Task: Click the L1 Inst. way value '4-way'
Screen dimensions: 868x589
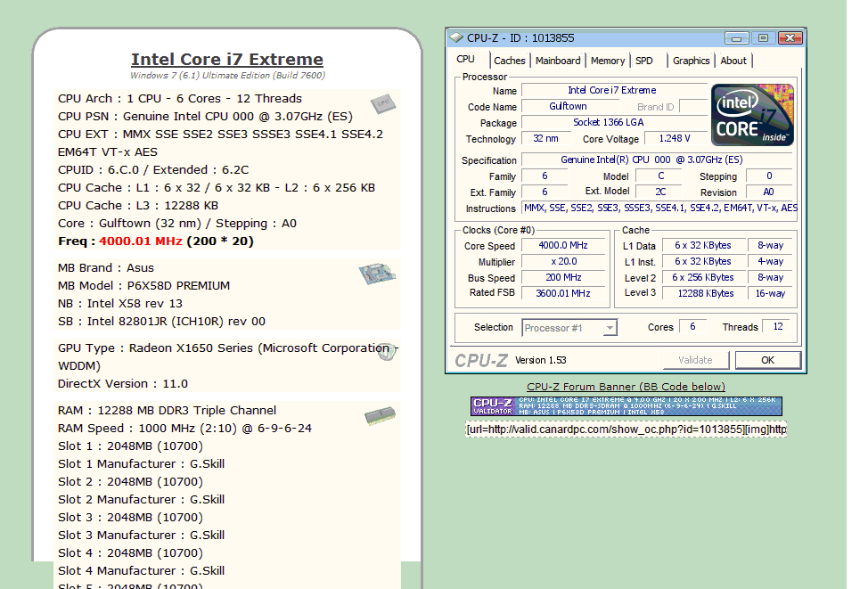Action: click(771, 261)
